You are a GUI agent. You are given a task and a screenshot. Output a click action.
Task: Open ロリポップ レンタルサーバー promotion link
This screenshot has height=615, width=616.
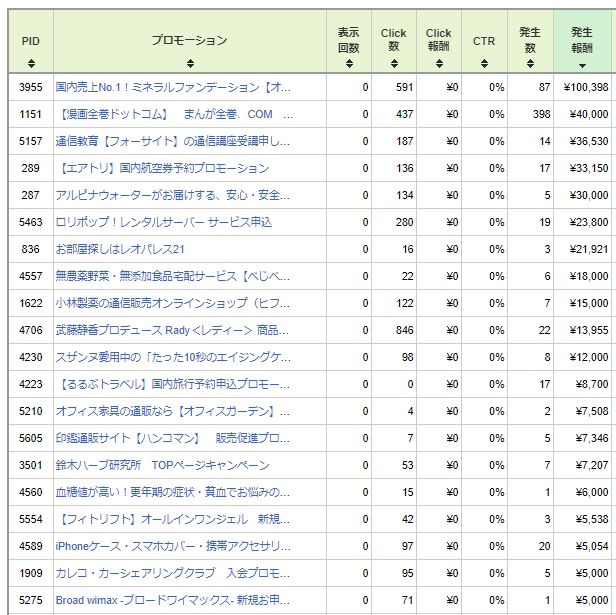point(163,222)
